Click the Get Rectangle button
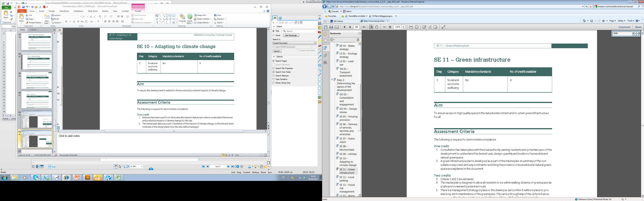The height and width of the screenshot is (201, 644). tap(291, 36)
